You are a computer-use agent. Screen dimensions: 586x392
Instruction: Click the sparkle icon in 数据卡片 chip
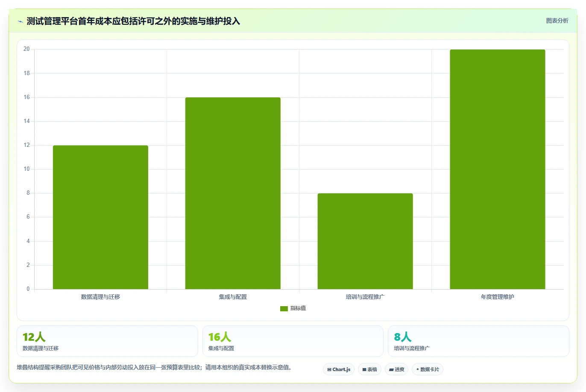click(x=418, y=369)
